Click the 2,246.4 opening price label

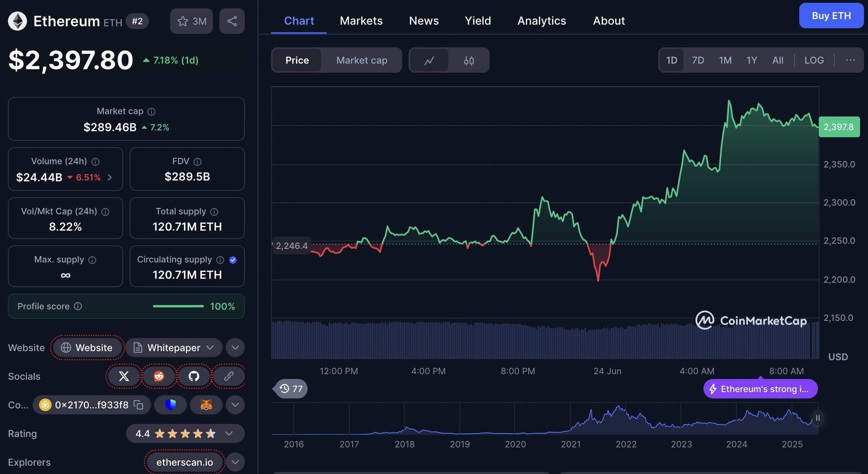[292, 246]
